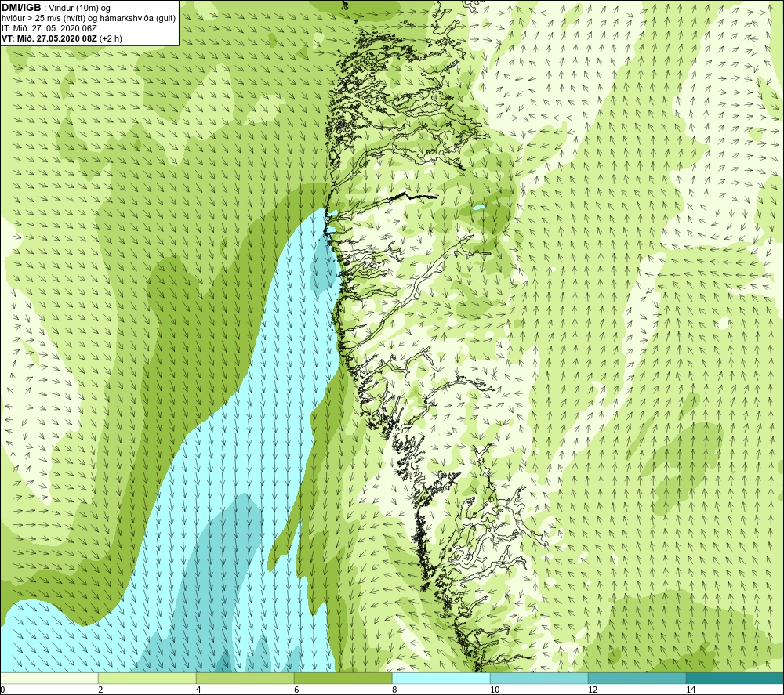Click the legend label '14'

point(691,690)
